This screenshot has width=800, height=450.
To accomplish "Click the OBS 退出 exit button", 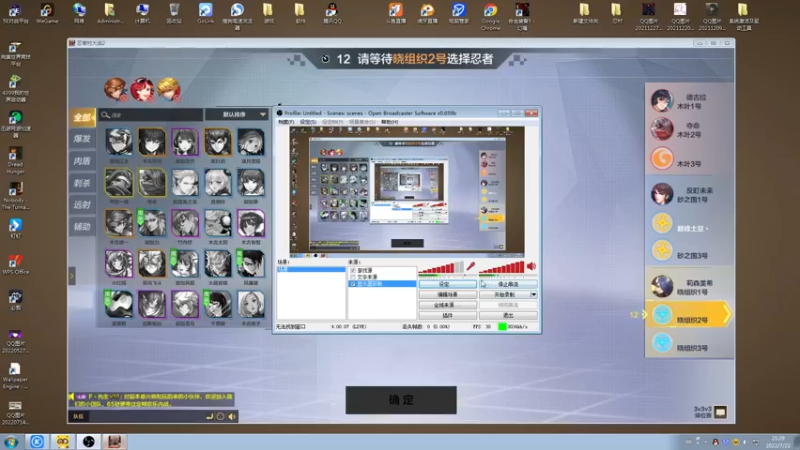I will (x=508, y=315).
